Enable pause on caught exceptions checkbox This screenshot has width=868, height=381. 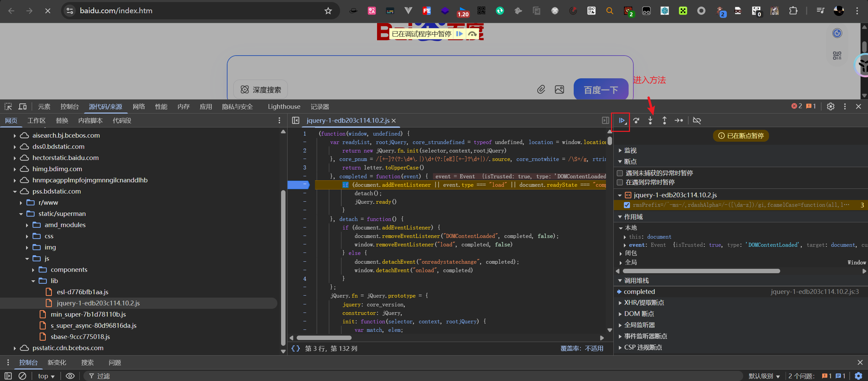(x=620, y=182)
